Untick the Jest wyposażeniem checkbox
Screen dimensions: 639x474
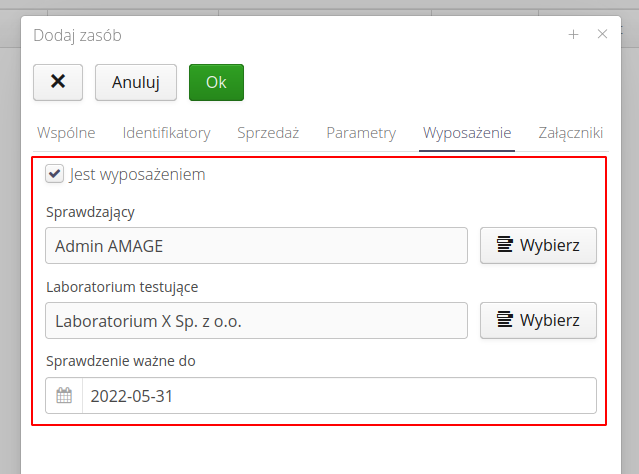click(55, 174)
